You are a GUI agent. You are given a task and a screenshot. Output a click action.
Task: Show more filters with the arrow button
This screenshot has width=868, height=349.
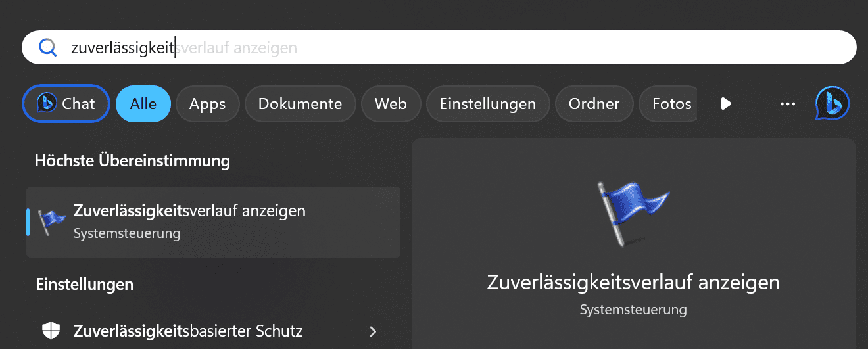click(726, 104)
